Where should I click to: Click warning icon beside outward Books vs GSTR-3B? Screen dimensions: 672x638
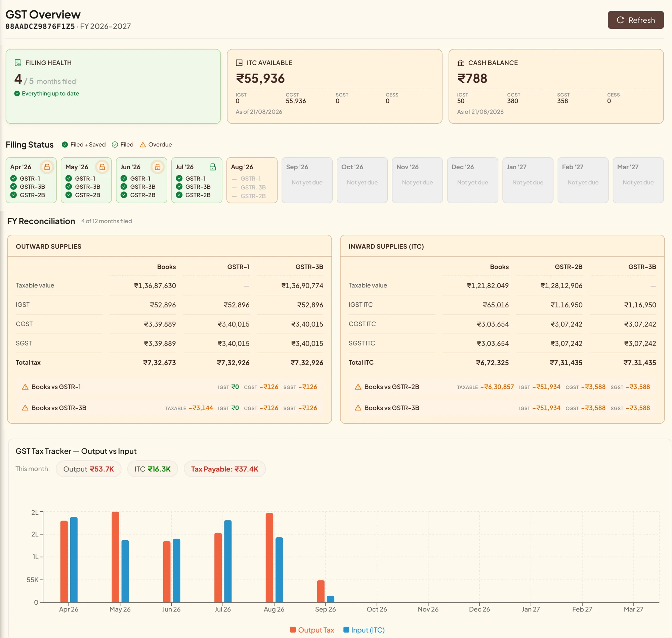[25, 408]
